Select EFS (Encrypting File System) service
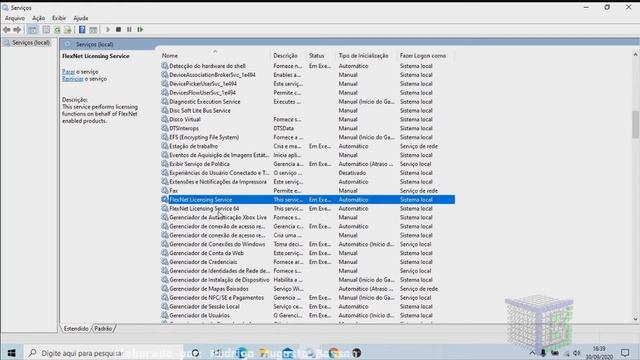 point(308,137)
